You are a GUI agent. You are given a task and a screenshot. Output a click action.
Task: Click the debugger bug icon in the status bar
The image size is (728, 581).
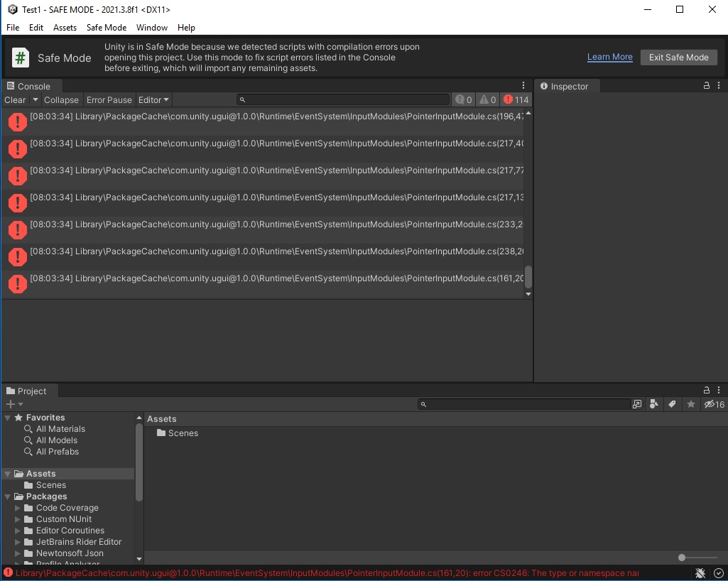coord(700,572)
